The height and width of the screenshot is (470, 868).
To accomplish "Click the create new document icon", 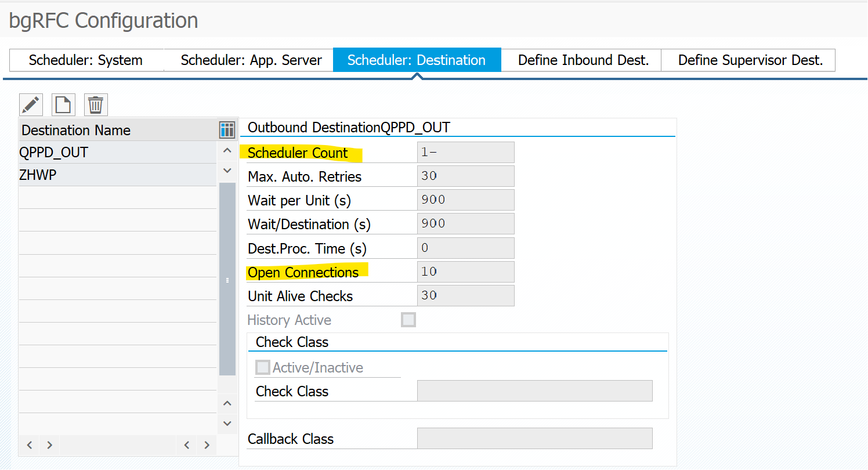I will coord(63,105).
